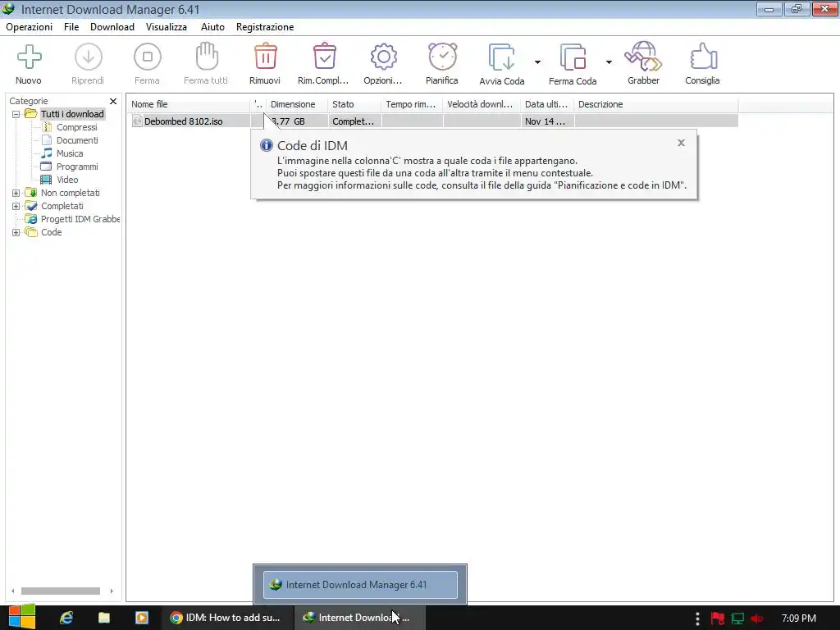
Task: Select Non completati category
Action: click(71, 193)
